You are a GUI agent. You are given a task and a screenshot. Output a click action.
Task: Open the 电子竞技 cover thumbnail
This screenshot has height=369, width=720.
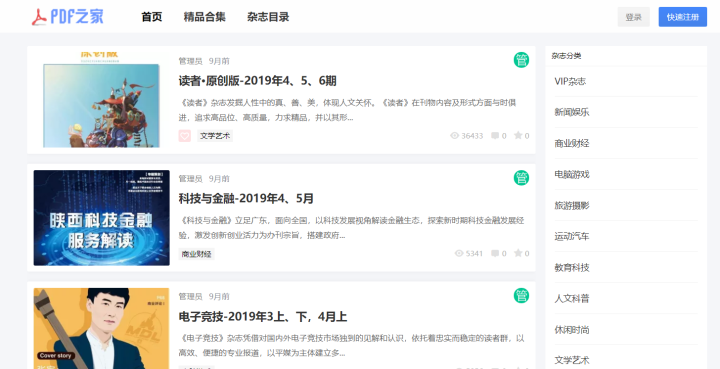click(x=101, y=329)
